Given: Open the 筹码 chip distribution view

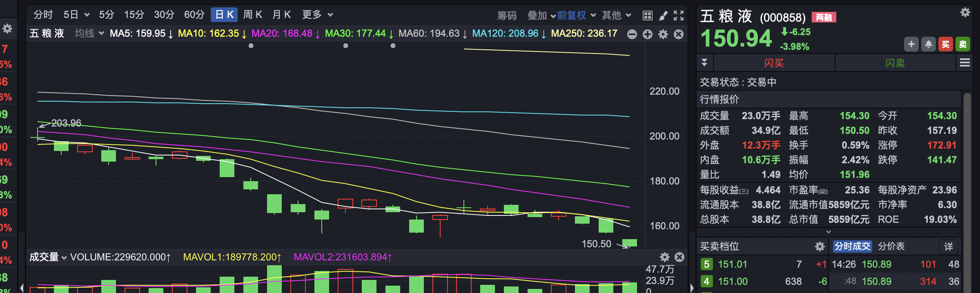Looking at the screenshot, I should [507, 16].
